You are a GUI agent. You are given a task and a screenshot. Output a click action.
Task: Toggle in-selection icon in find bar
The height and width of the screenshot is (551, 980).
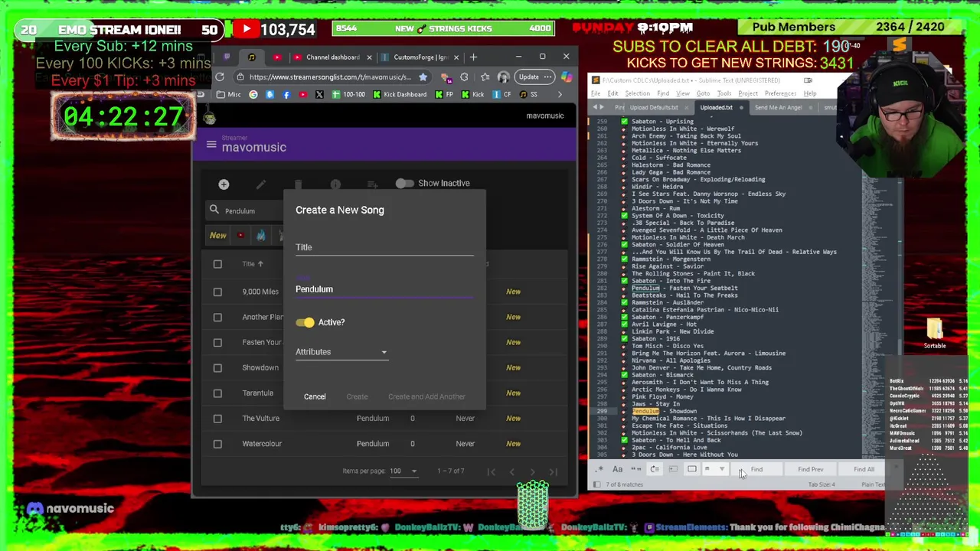pos(673,469)
